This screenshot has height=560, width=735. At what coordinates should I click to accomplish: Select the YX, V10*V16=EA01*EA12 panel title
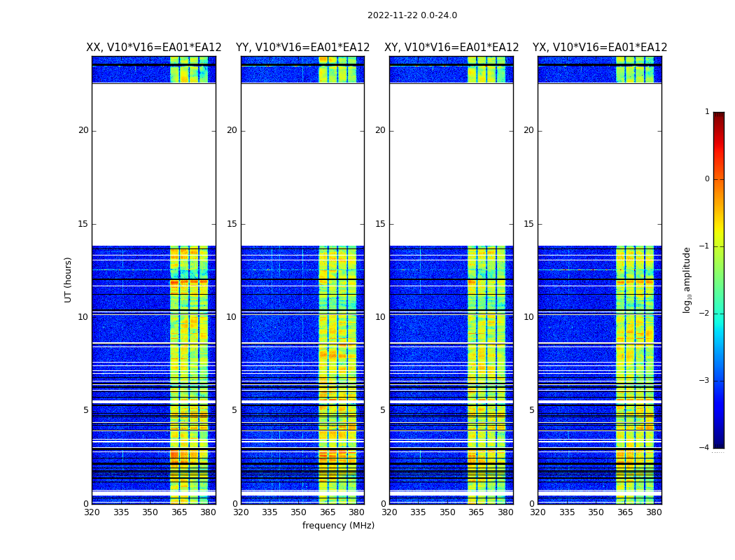point(600,48)
